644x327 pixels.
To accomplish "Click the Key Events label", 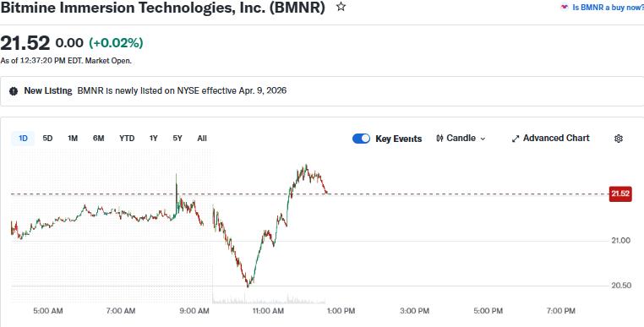I will pyautogui.click(x=398, y=139).
